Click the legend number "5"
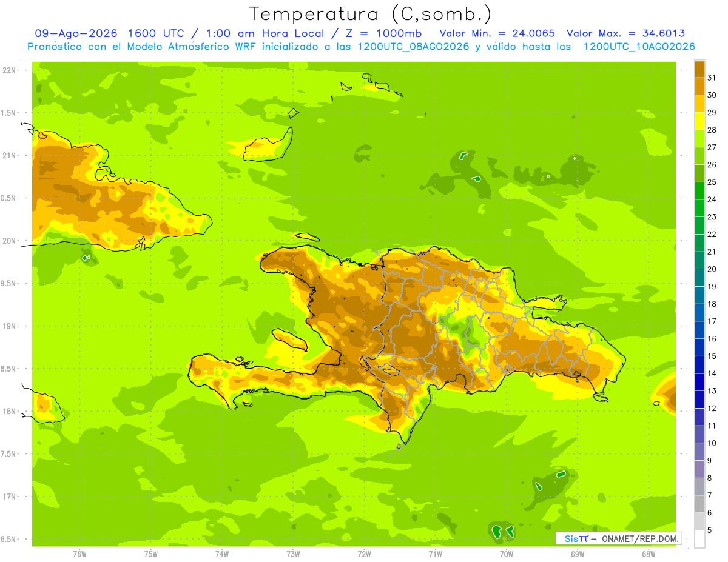Screen dimensions: 728x562 coord(709,530)
